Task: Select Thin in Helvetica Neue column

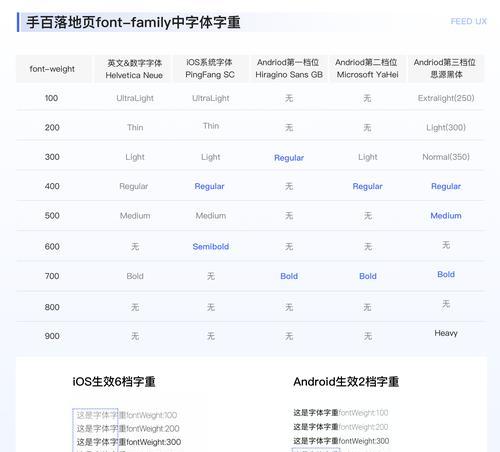Action: click(135, 127)
